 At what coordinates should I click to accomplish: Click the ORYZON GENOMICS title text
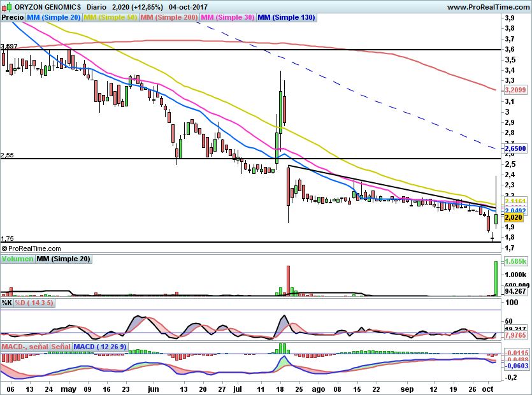tap(48, 7)
